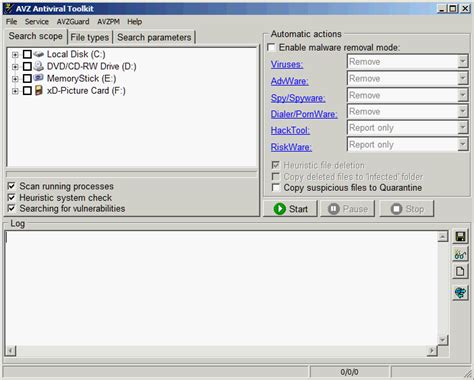Image resolution: width=474 pixels, height=380 pixels.
Task: Toggle Searching for vulnerabilities checkbox
Action: tap(12, 208)
